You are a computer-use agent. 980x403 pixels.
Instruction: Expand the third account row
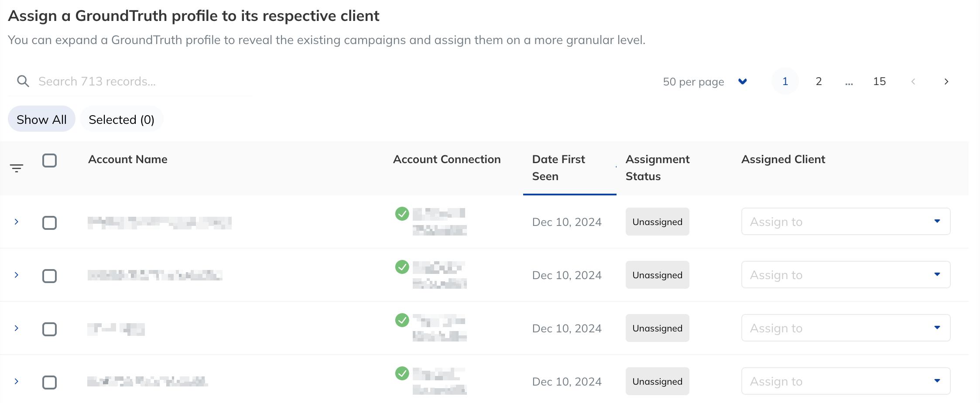coord(17,328)
